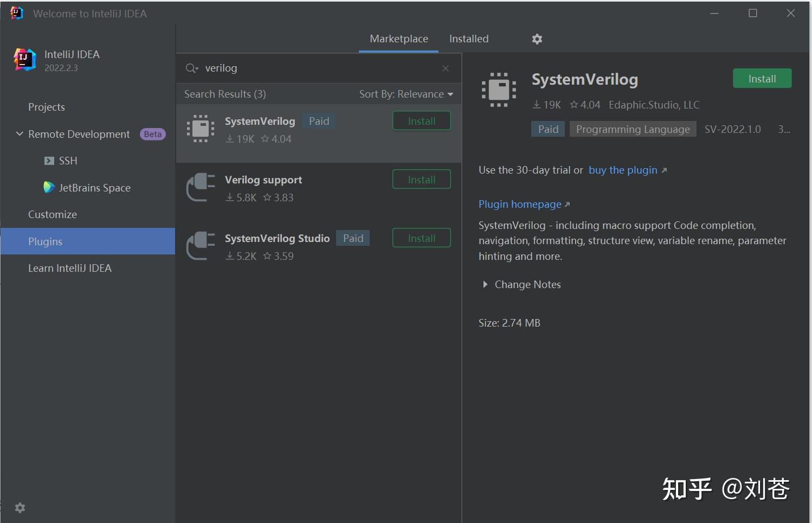Click the Paid tag in plugin details
Viewport: 812px width, 523px height.
pyautogui.click(x=548, y=129)
